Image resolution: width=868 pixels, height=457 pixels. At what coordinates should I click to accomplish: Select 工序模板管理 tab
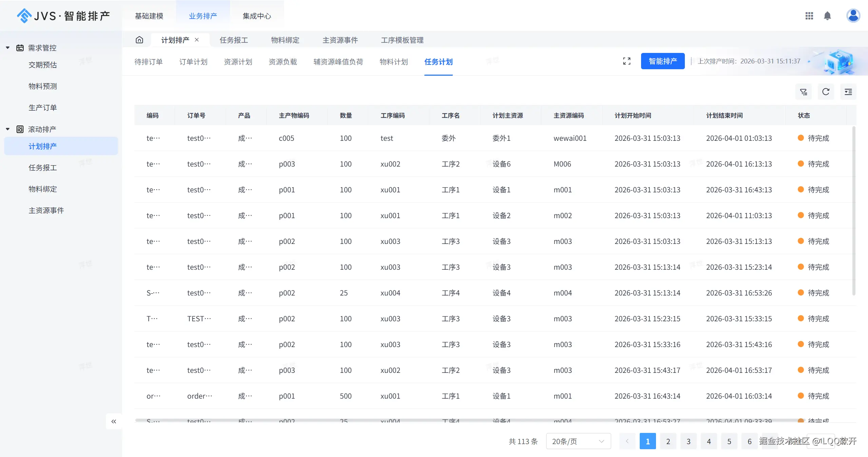pos(402,40)
